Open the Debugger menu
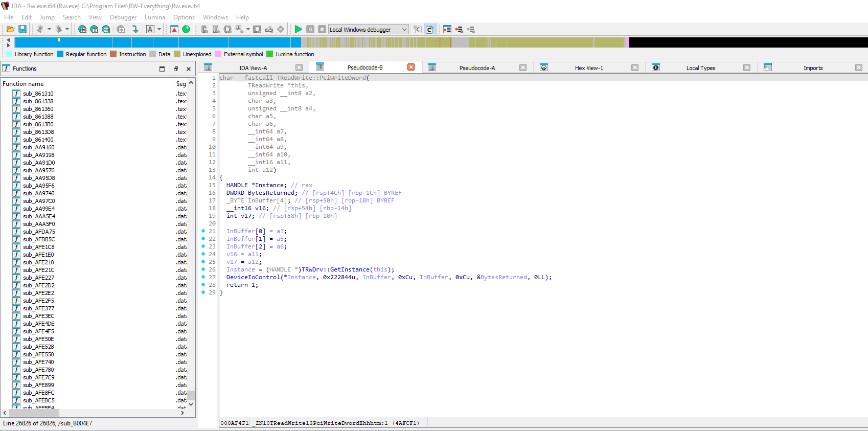The width and height of the screenshot is (868, 431). pos(123,17)
